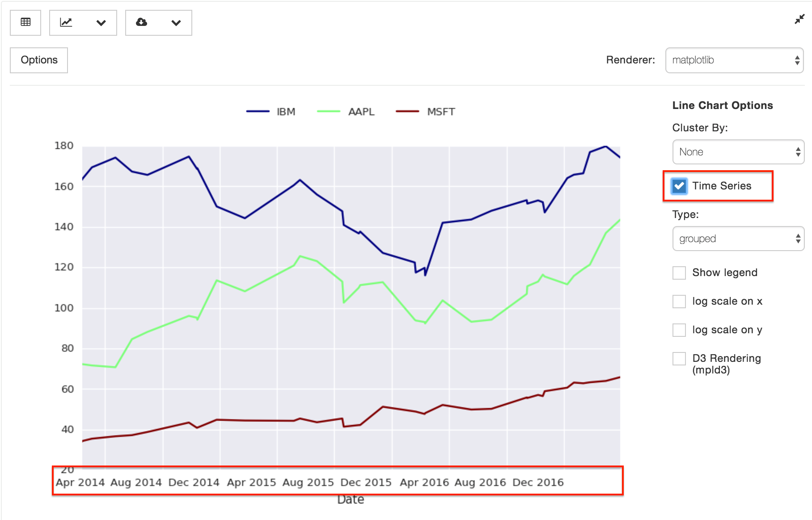The height and width of the screenshot is (520, 812).
Task: Click the AAPL legend entry
Action: (346, 112)
